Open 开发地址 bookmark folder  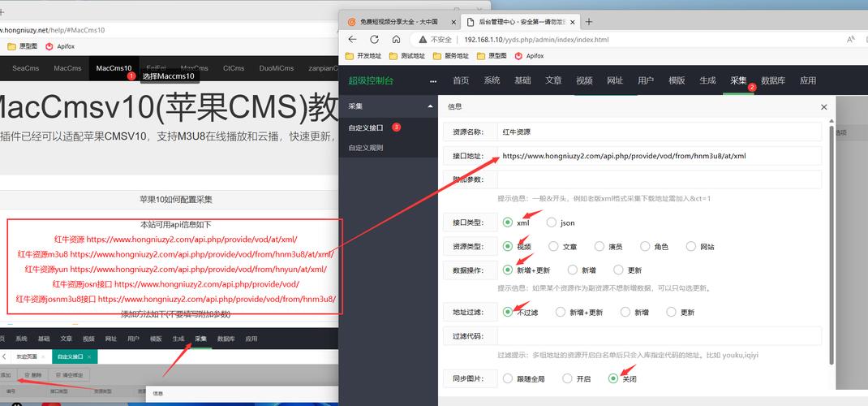[x=363, y=56]
